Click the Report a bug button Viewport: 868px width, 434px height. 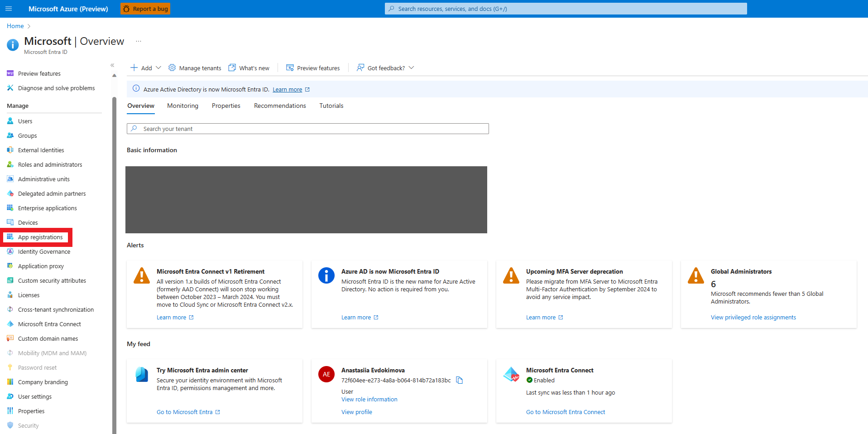click(x=145, y=9)
